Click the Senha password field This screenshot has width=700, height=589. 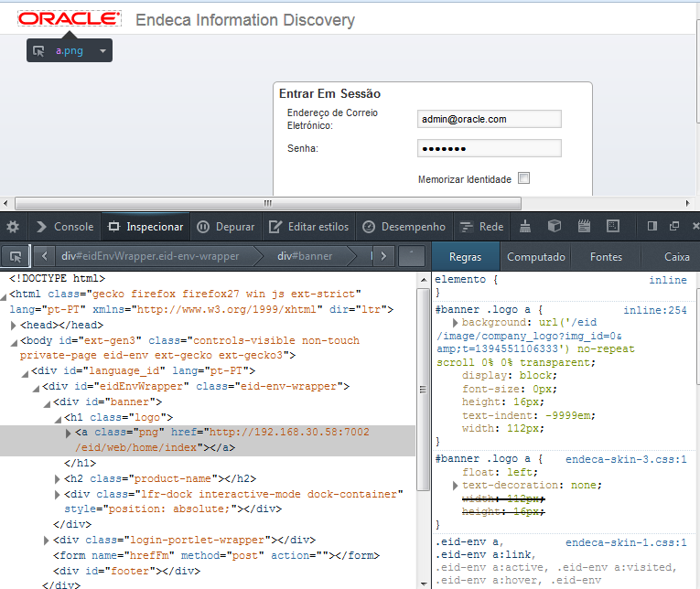click(489, 148)
